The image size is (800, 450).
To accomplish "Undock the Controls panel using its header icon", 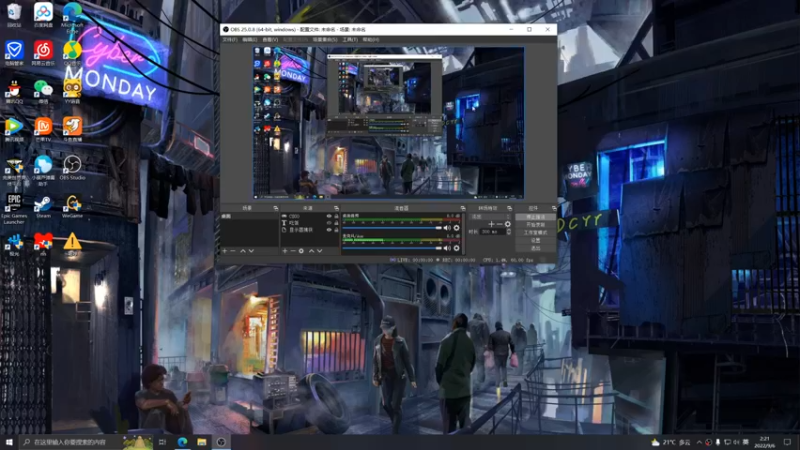I will [x=554, y=208].
